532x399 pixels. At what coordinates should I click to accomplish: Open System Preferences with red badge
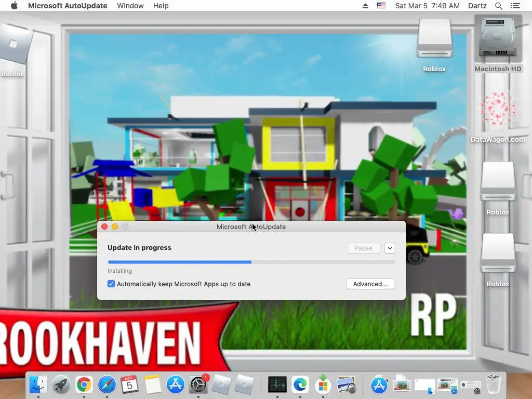[198, 385]
